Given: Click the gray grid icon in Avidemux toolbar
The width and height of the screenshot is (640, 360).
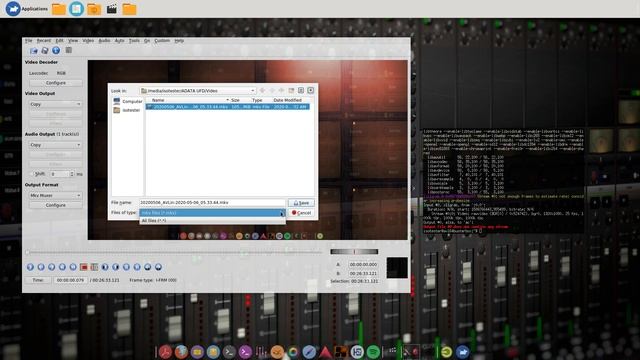Looking at the screenshot, I should point(69,50).
